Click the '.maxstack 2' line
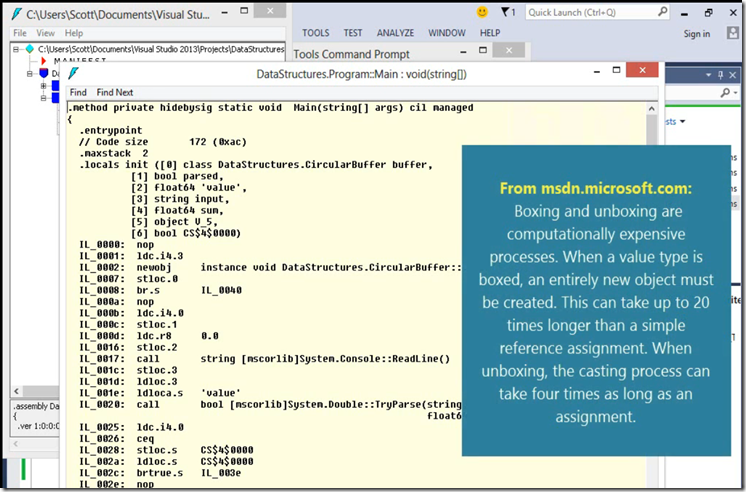 [114, 153]
